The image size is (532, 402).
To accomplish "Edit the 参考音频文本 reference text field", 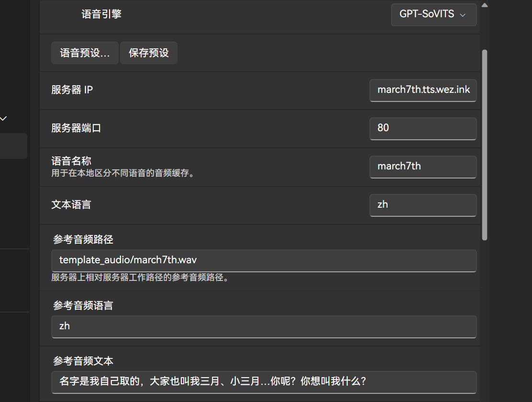I will [x=264, y=382].
